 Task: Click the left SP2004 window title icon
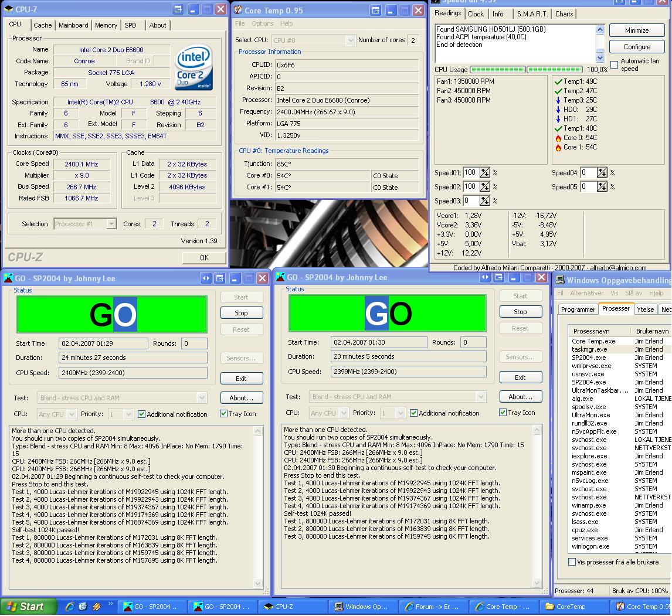pos(8,278)
